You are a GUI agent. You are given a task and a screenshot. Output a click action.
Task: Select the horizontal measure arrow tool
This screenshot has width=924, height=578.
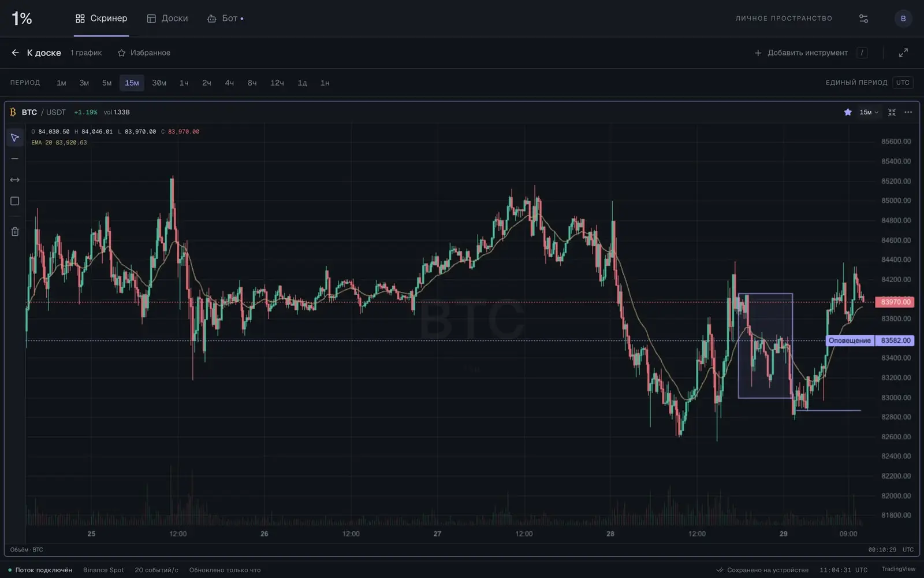coord(15,180)
